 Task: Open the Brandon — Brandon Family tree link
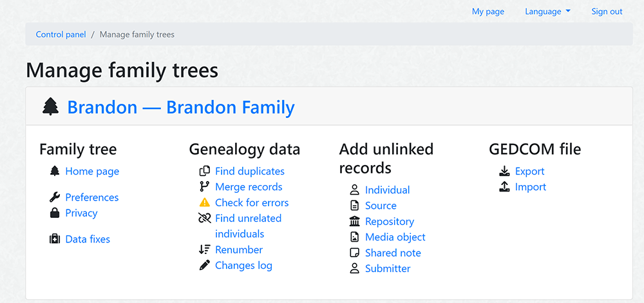[x=181, y=107]
